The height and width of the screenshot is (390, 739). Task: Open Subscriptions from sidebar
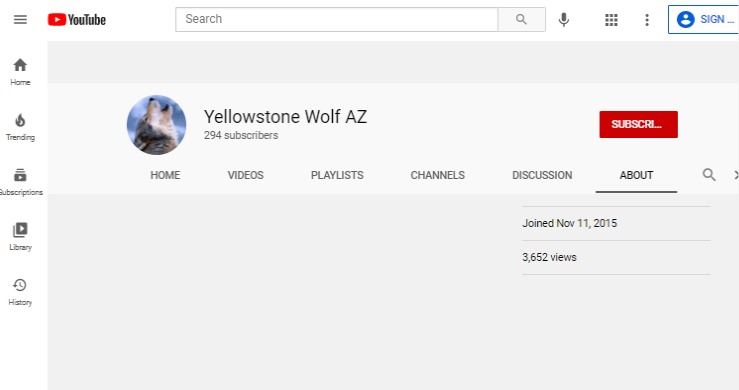(20, 183)
